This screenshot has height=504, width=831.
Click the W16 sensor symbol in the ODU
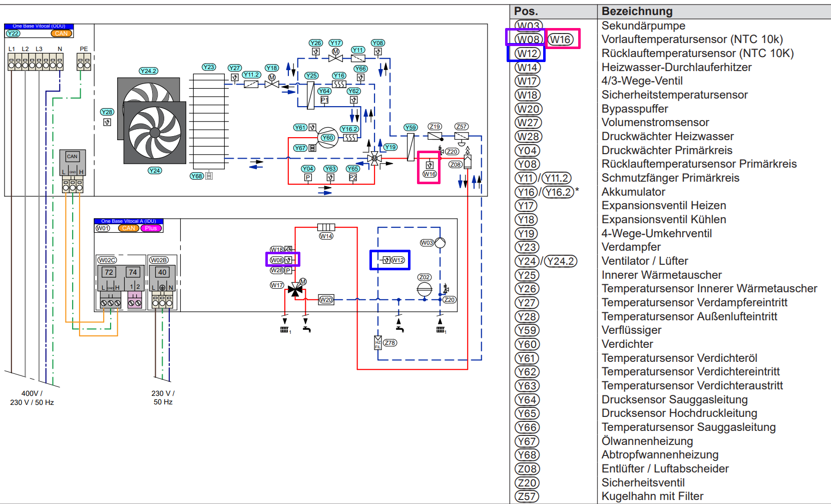click(x=429, y=165)
